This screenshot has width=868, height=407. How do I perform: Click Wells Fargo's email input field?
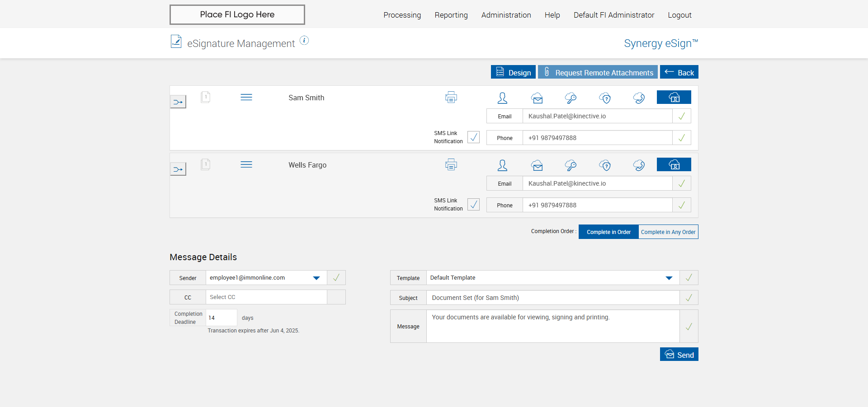click(597, 183)
